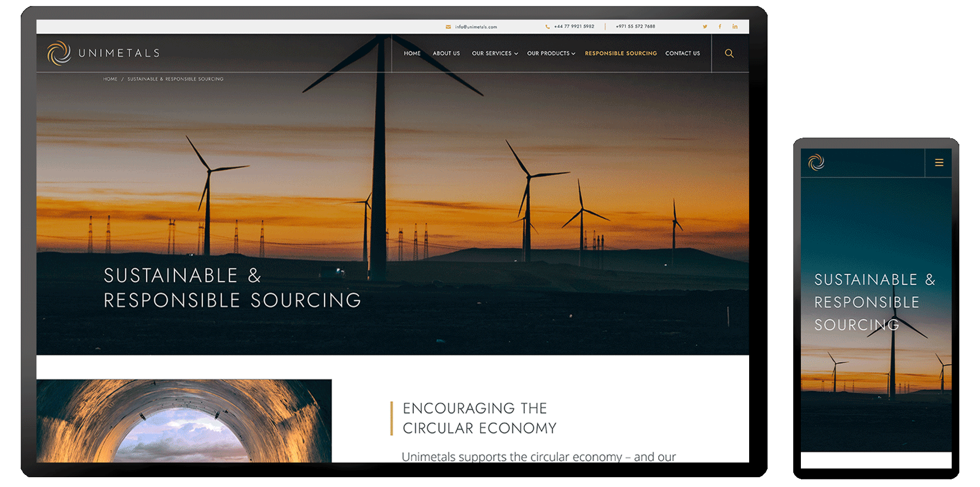Tap the swirl logo on mobile preview
This screenshot has width=980, height=487.
(816, 162)
